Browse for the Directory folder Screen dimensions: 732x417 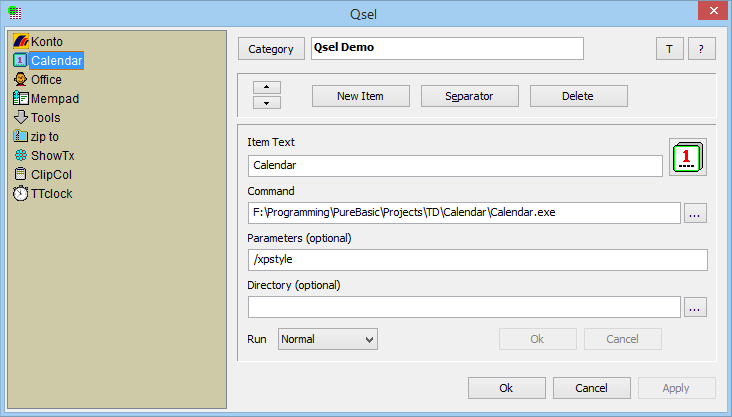696,307
